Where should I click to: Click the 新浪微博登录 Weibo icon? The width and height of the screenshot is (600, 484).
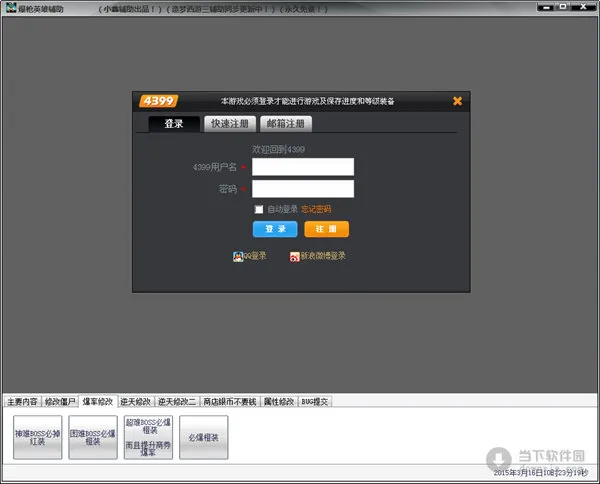pyautogui.click(x=295, y=256)
